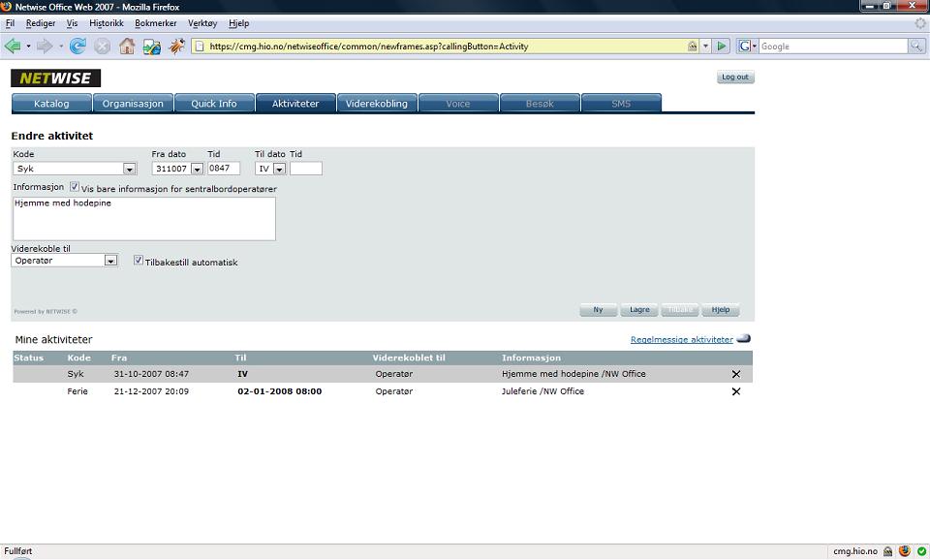Click the URL address bar
Image resolution: width=930 pixels, height=560 pixels.
(x=445, y=47)
